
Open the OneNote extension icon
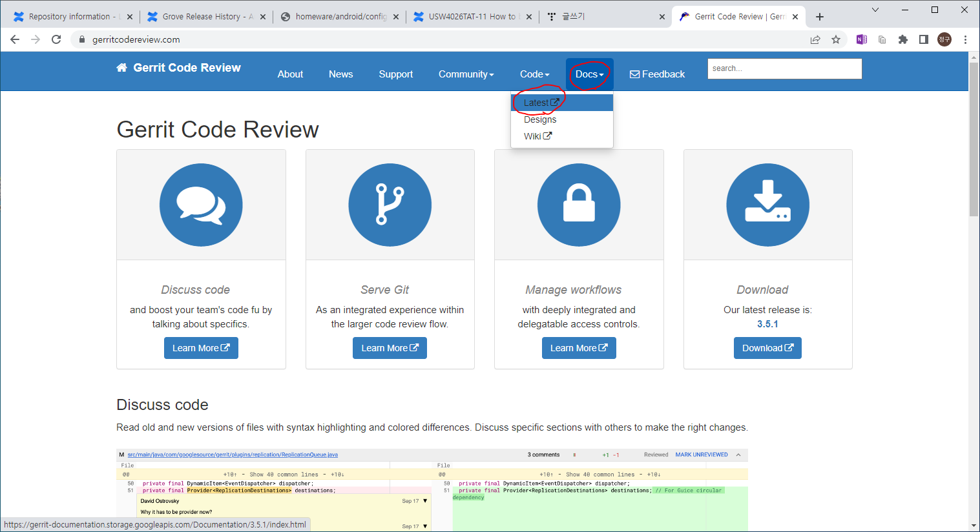pos(861,39)
